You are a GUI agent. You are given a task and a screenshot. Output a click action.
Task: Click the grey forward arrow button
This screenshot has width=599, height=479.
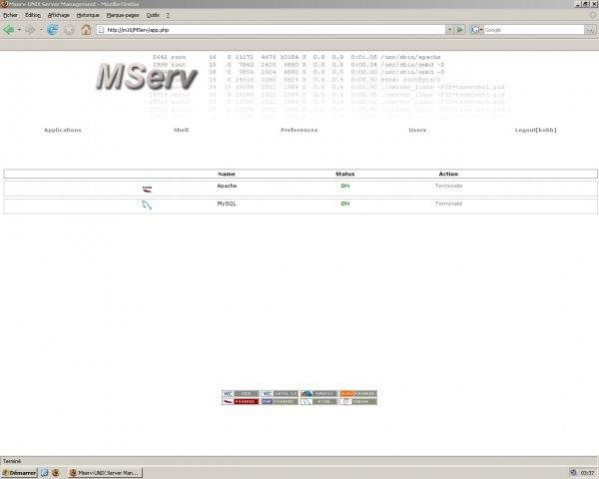pyautogui.click(x=30, y=29)
